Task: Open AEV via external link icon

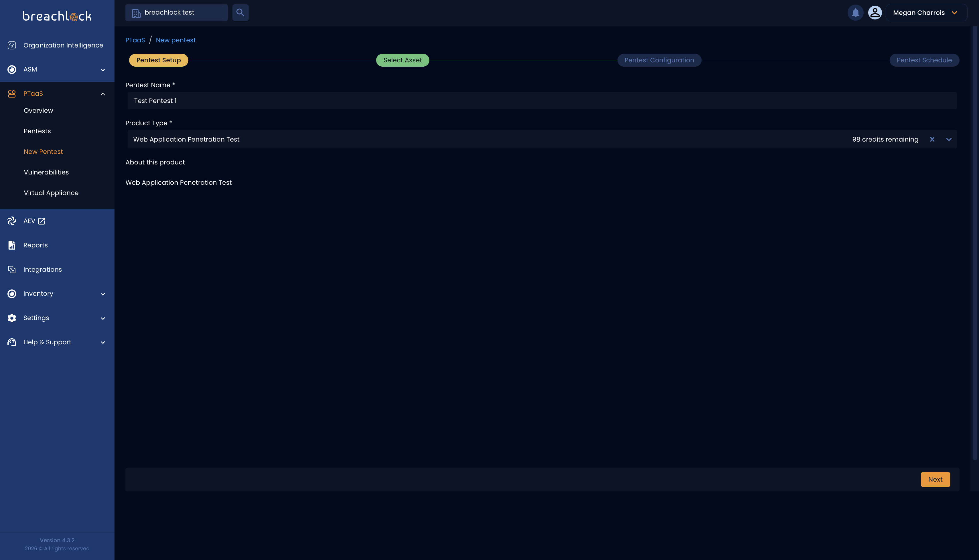Action: (x=42, y=221)
